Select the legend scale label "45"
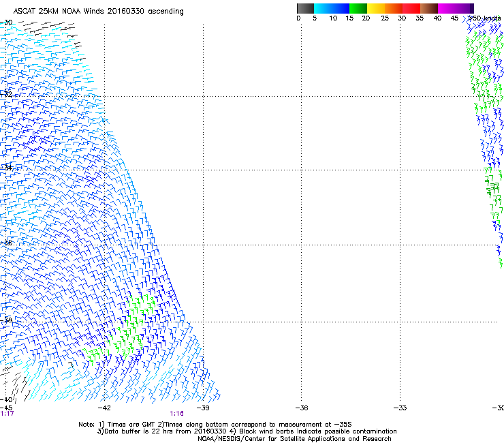504x443 pixels. click(454, 18)
